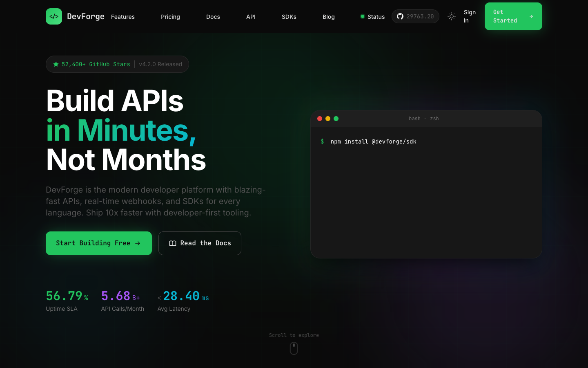This screenshot has width=588, height=368.
Task: Click the Start Building Free button
Action: 98,243
